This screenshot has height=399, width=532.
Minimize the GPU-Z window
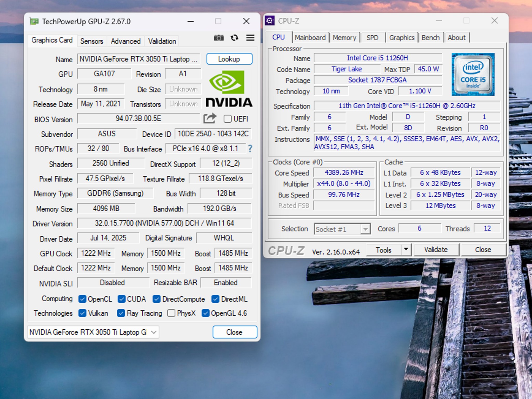[191, 21]
